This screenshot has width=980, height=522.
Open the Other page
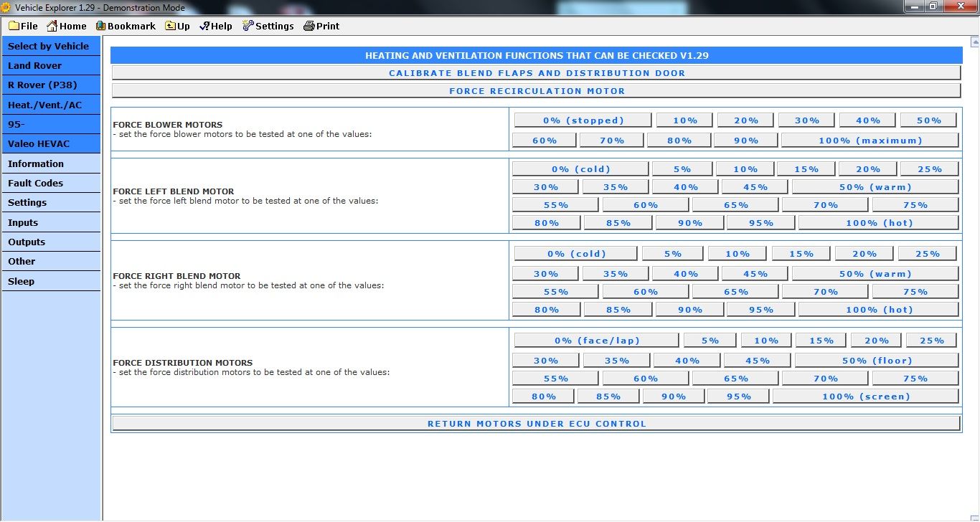tap(51, 261)
